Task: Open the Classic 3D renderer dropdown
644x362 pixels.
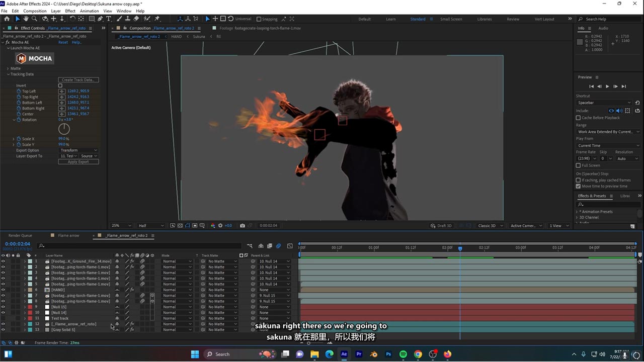Action: coord(491,226)
